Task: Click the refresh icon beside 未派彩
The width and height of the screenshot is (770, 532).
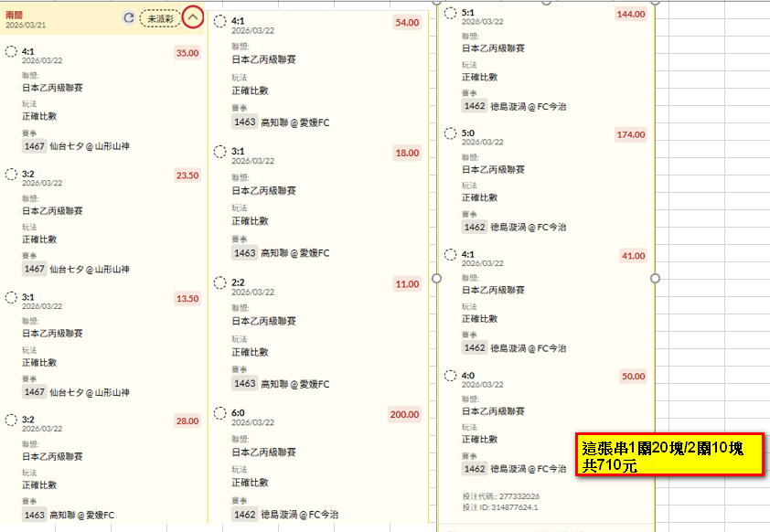Action: [129, 17]
